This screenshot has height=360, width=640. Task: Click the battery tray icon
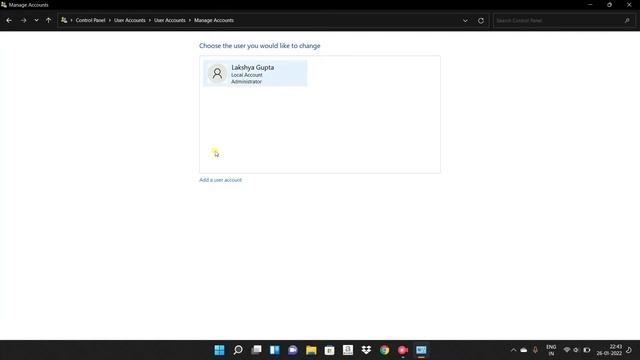click(x=587, y=350)
